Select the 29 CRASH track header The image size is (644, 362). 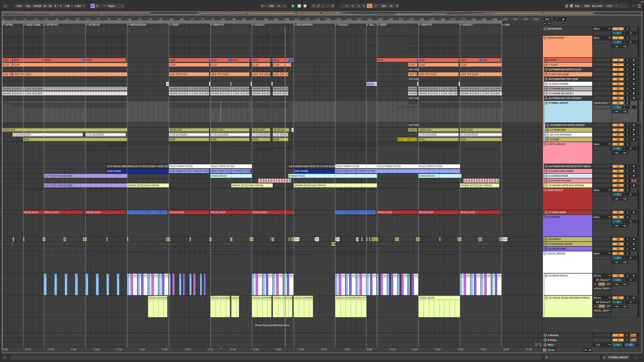click(568, 239)
